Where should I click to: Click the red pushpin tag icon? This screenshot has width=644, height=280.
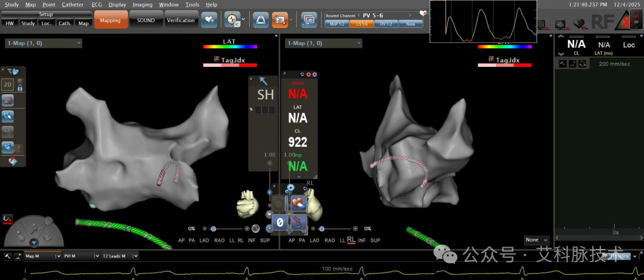point(299,222)
